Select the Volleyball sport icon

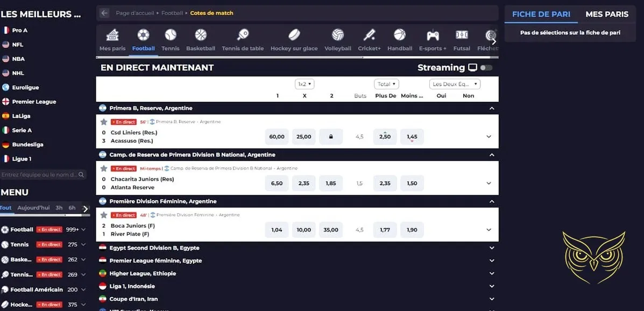coord(337,39)
